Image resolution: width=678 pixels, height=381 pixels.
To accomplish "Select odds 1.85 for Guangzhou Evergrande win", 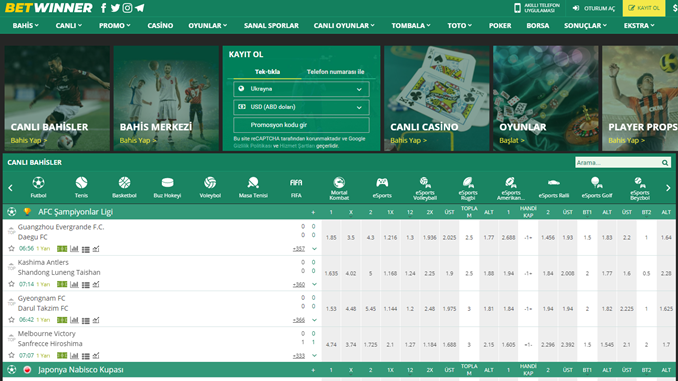I will pyautogui.click(x=331, y=237).
